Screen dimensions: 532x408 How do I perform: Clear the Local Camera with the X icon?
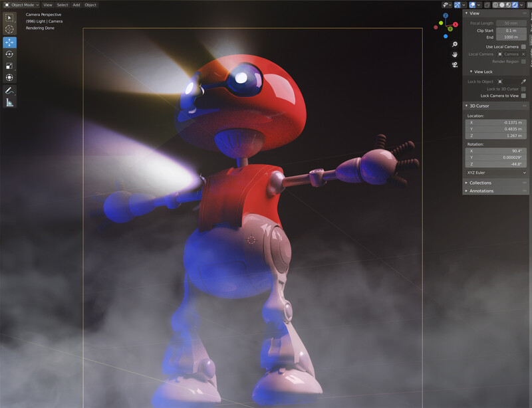pos(523,54)
